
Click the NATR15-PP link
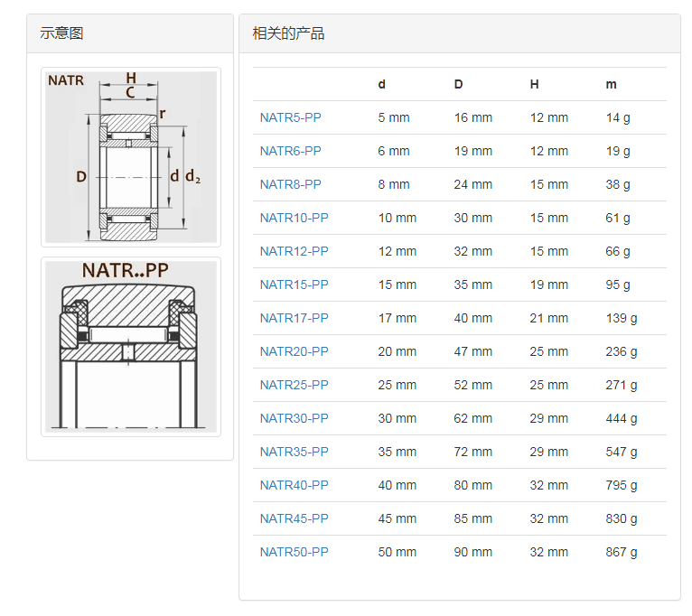pos(294,285)
